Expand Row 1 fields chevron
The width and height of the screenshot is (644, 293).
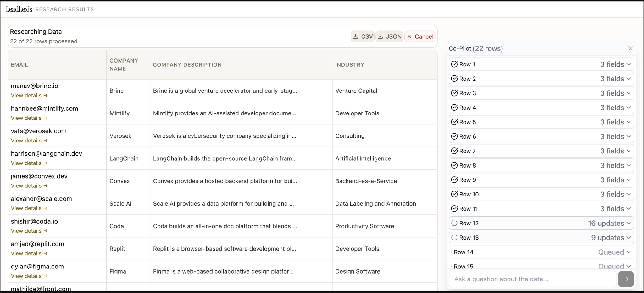tap(629, 64)
